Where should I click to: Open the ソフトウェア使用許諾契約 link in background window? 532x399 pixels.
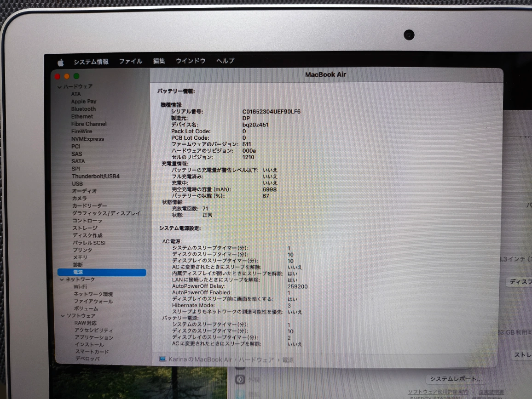pos(438,392)
